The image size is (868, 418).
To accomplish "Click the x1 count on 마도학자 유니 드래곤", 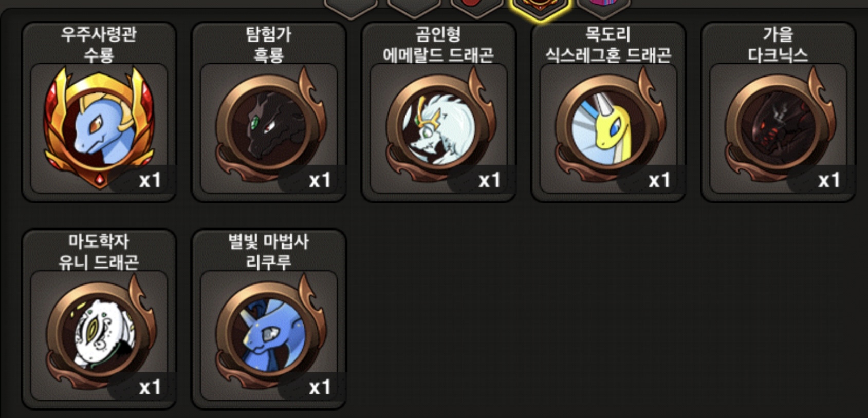I will coord(150,387).
